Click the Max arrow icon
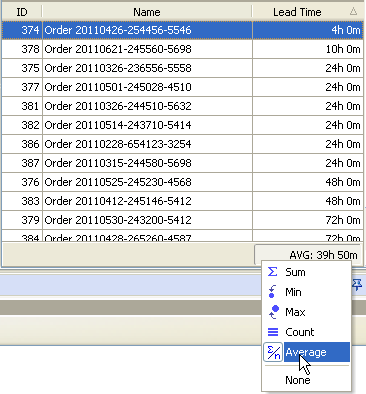Viewport: 366px width, 394px height. 273,312
